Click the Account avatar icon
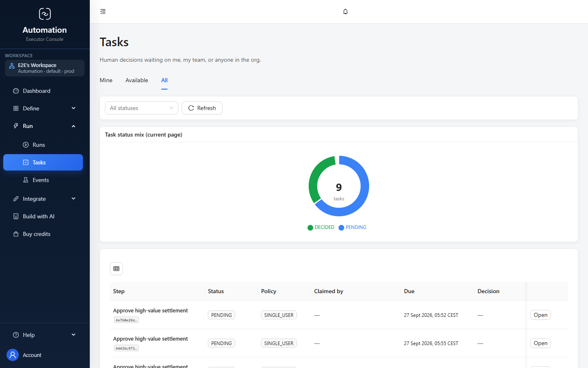 [13, 355]
